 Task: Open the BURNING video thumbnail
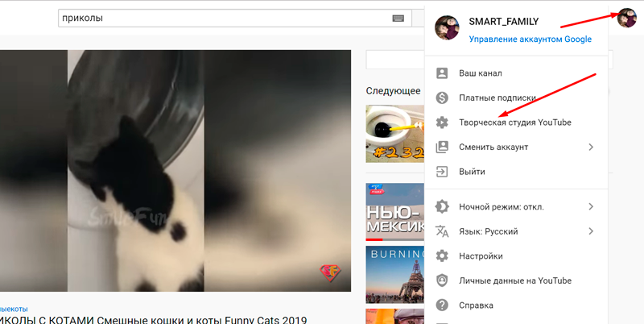click(x=395, y=275)
